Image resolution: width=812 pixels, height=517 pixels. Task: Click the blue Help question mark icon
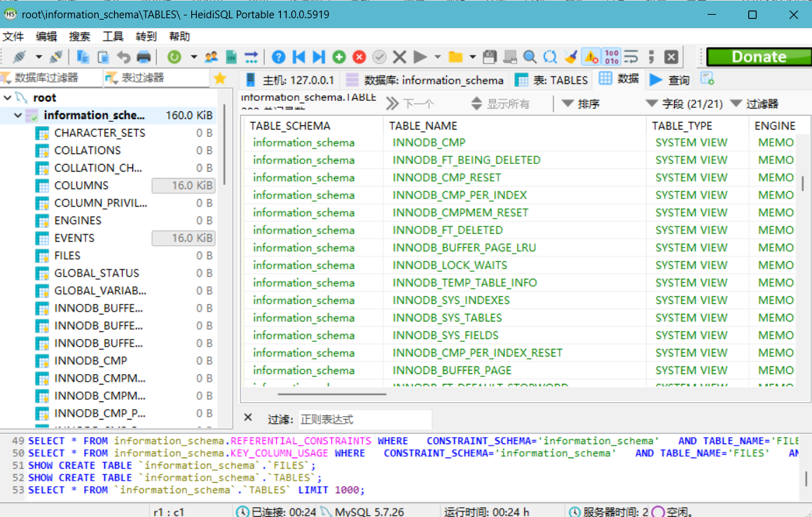tap(278, 57)
